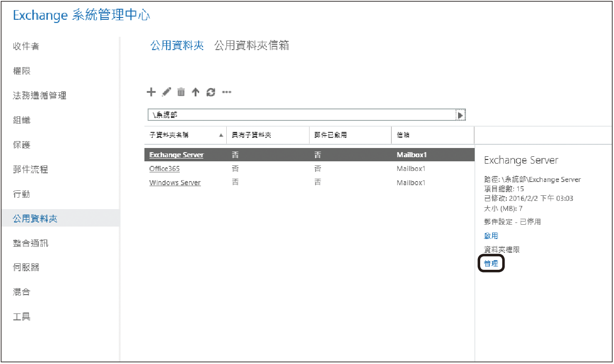Open the more options ellipsis menu

click(x=226, y=92)
